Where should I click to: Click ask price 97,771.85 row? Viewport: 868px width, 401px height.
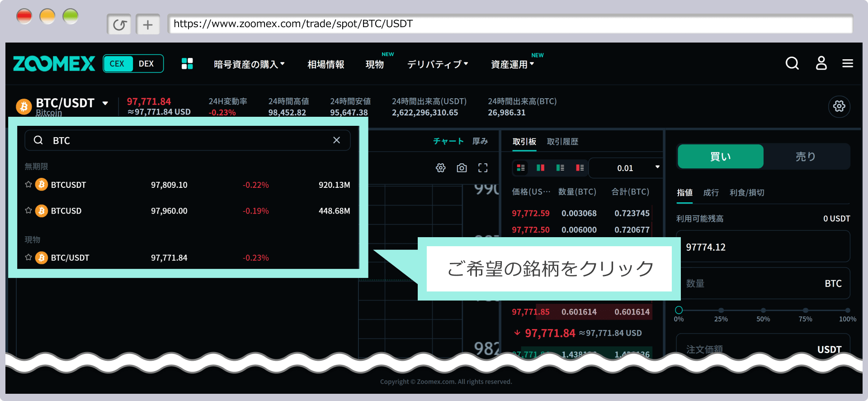click(x=581, y=312)
